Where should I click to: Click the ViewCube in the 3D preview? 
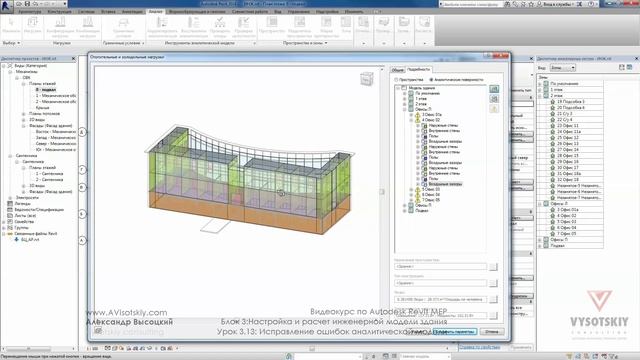tap(367, 79)
